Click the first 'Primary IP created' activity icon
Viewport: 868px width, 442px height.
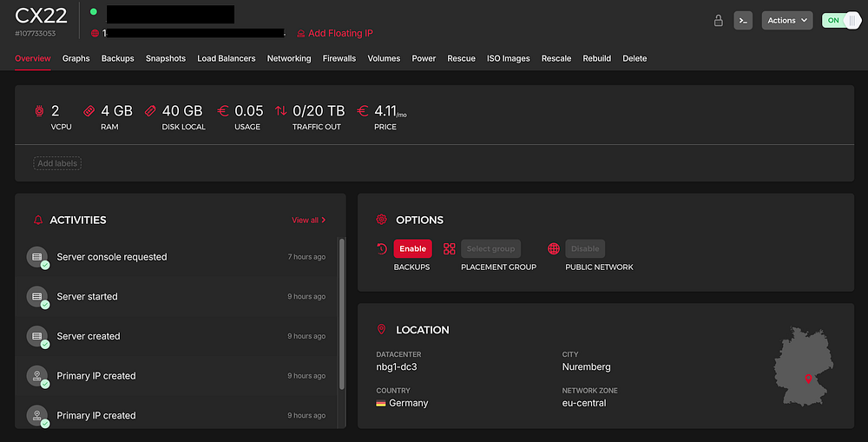click(x=37, y=376)
